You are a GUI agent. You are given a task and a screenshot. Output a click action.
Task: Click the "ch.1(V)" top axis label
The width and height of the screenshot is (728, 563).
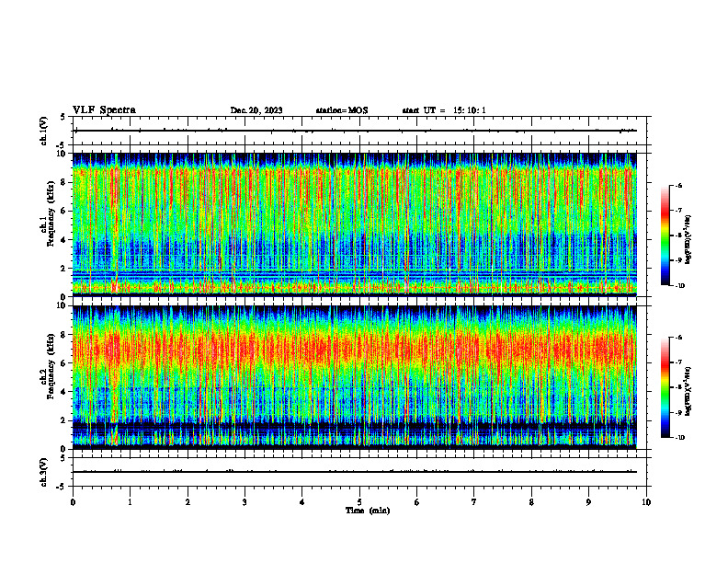(43, 131)
